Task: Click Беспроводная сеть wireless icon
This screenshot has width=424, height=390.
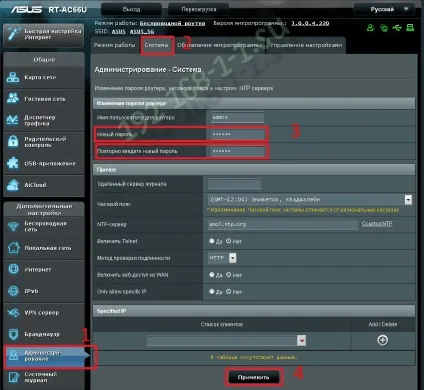Action: pyautogui.click(x=13, y=227)
